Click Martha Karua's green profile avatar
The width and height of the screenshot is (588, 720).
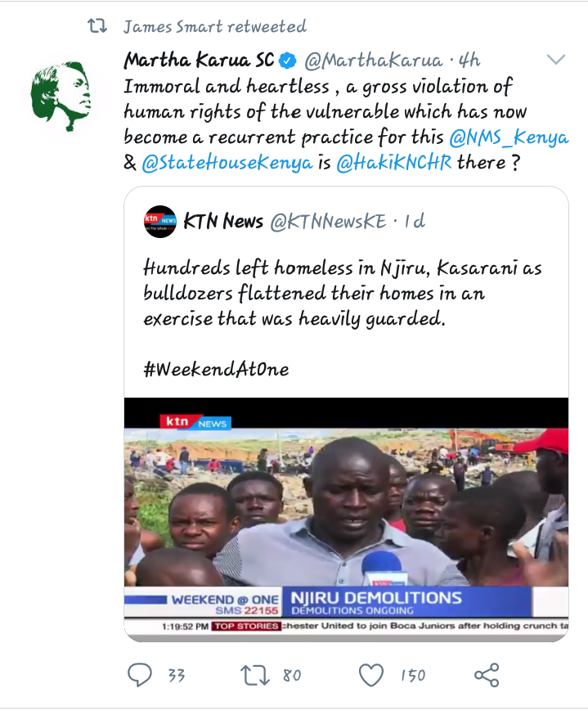coord(61,97)
